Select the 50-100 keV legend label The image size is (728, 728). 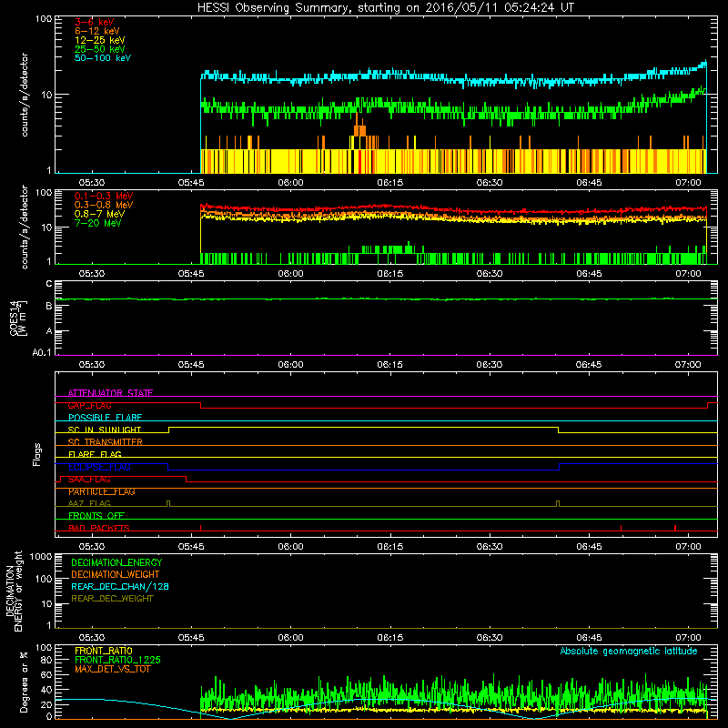103,58
